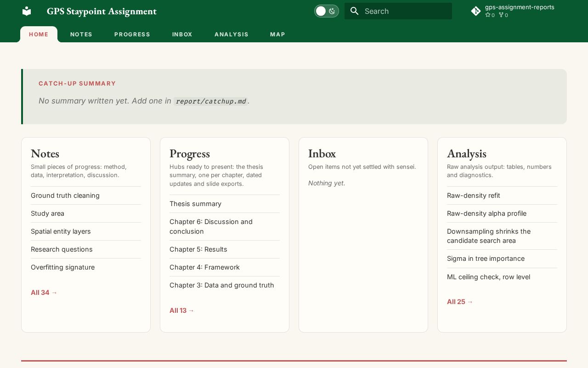The height and width of the screenshot is (368, 588).
Task: Toggle the dark mode switch
Action: point(327,11)
